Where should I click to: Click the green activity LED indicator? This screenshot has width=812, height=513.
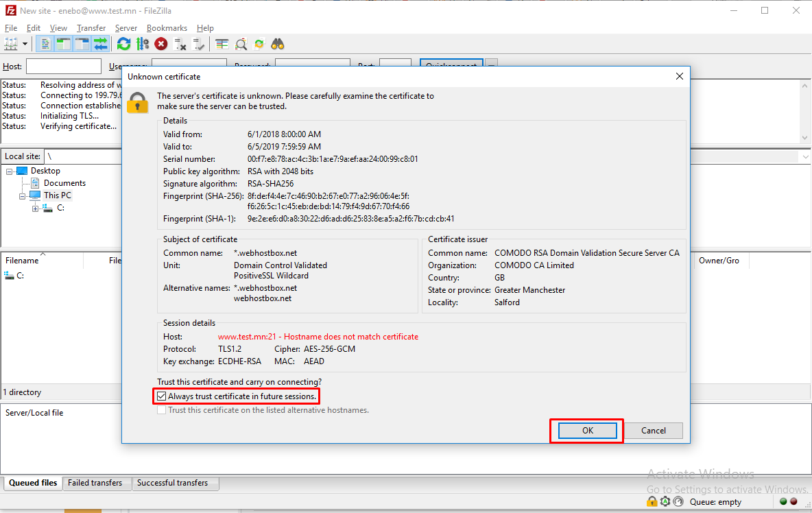[783, 501]
